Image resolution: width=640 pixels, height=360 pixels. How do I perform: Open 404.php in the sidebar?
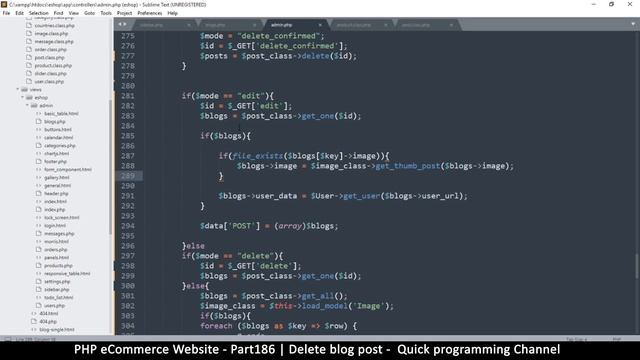48,321
